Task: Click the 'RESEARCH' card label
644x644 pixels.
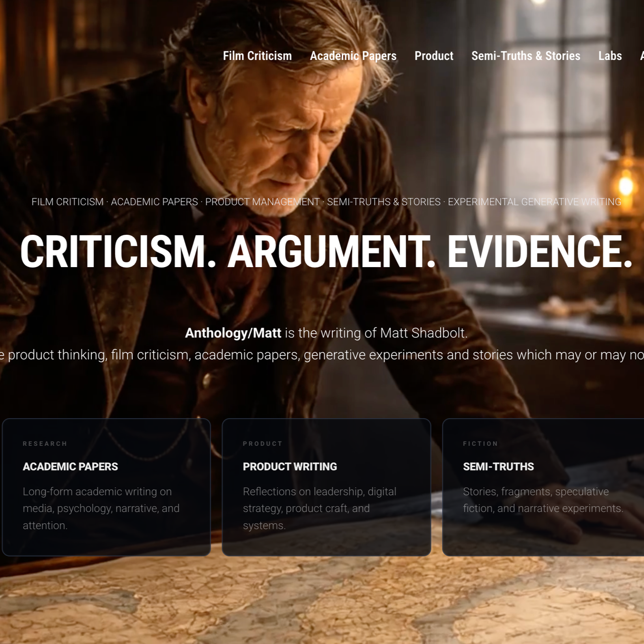Action: click(x=45, y=444)
